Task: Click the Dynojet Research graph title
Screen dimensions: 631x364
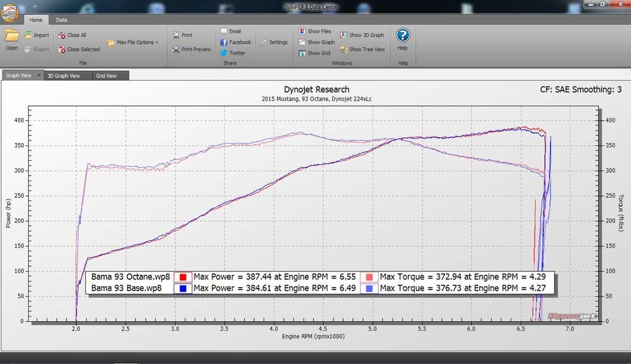Action: 317,89
